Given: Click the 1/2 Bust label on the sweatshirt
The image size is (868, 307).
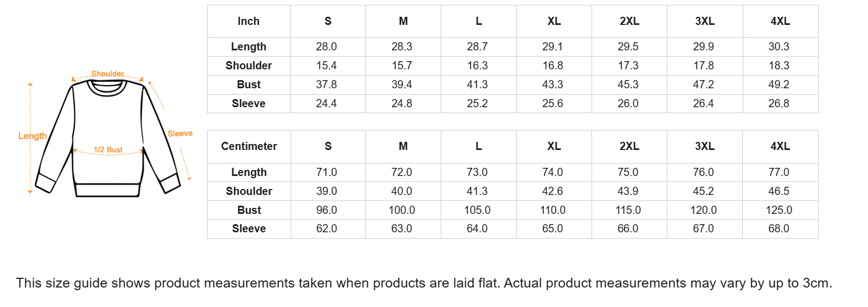Looking at the screenshot, I should (x=108, y=150).
